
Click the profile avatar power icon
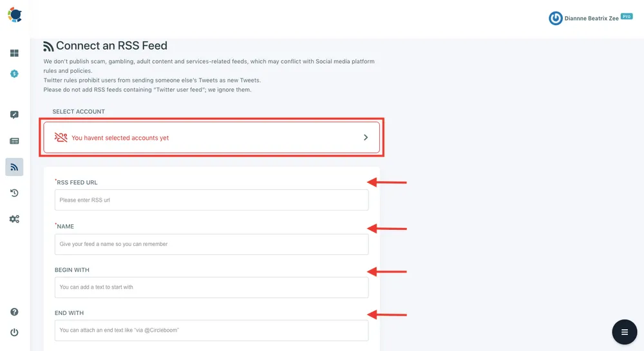point(556,18)
